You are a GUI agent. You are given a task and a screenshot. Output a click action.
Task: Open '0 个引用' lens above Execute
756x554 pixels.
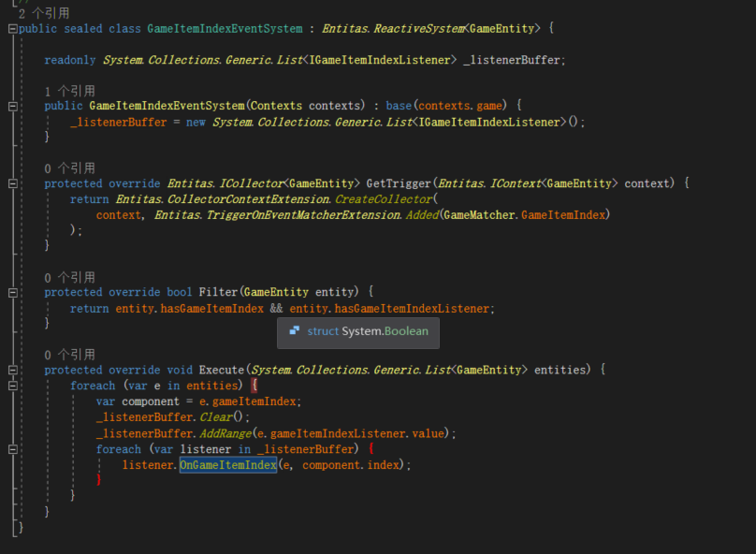(69, 355)
